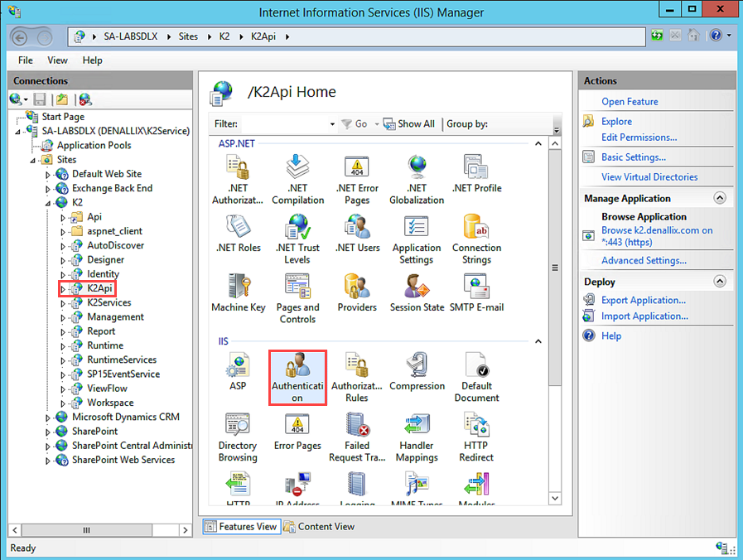Open Authorization Rules feature
The width and height of the screenshot is (743, 560).
point(357,377)
